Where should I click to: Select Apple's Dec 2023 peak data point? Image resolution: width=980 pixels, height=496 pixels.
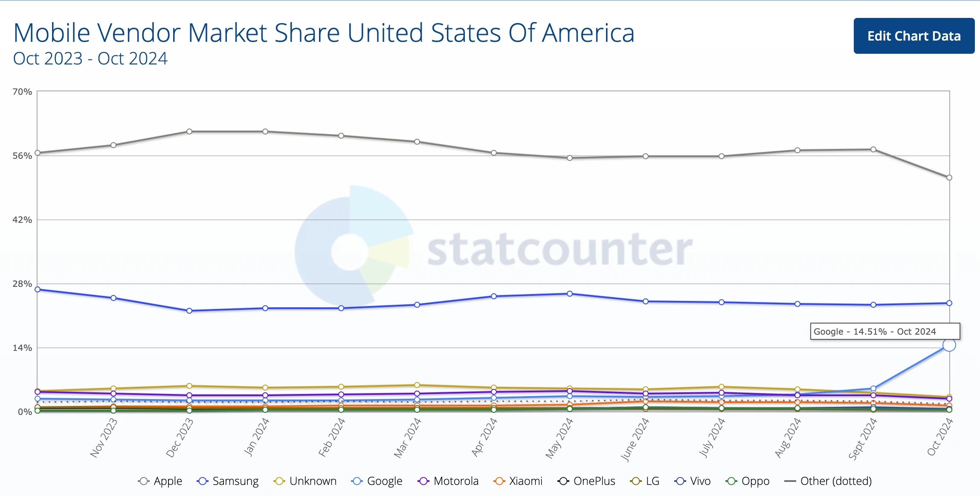[x=189, y=132]
